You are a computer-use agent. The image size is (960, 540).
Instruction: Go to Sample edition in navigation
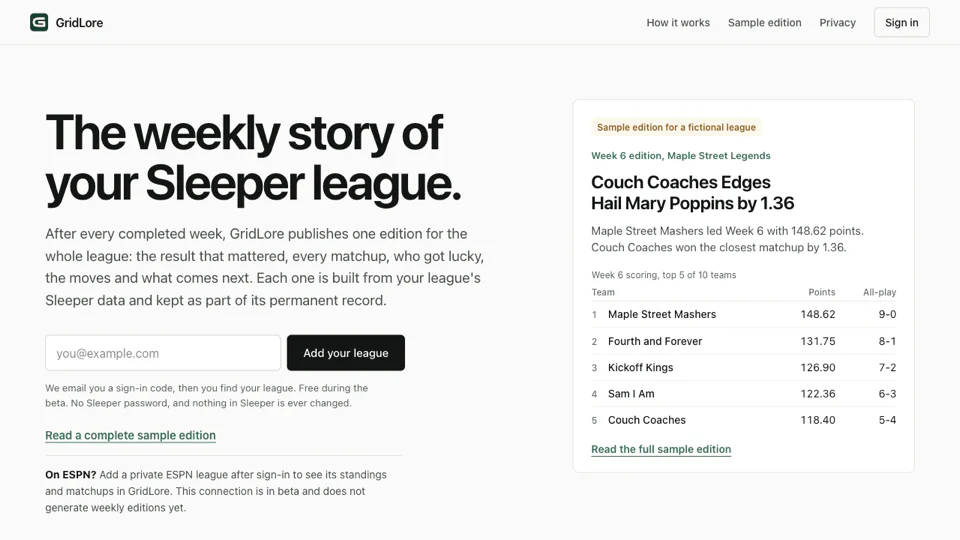pyautogui.click(x=764, y=23)
